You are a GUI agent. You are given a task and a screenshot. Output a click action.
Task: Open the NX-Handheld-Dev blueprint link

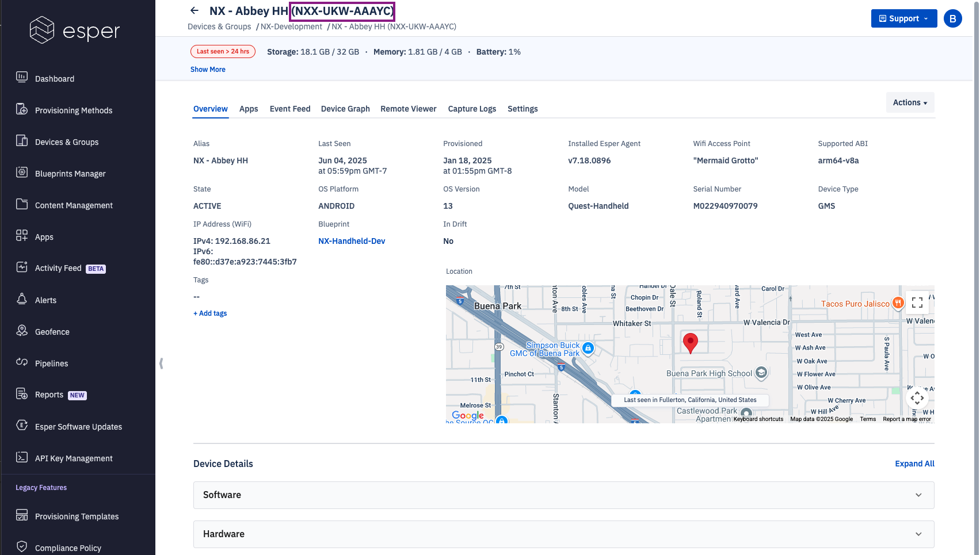[352, 241]
